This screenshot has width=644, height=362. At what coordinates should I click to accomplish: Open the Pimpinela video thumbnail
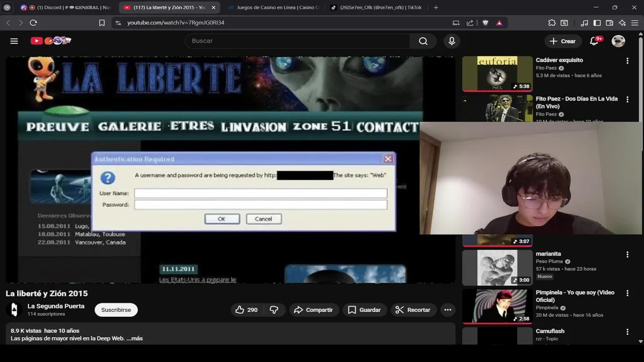(x=497, y=306)
